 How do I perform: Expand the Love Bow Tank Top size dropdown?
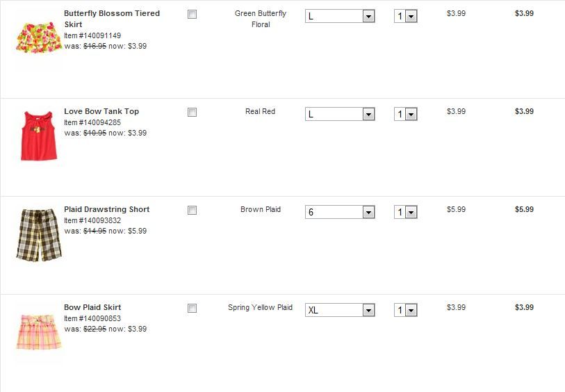pos(340,114)
